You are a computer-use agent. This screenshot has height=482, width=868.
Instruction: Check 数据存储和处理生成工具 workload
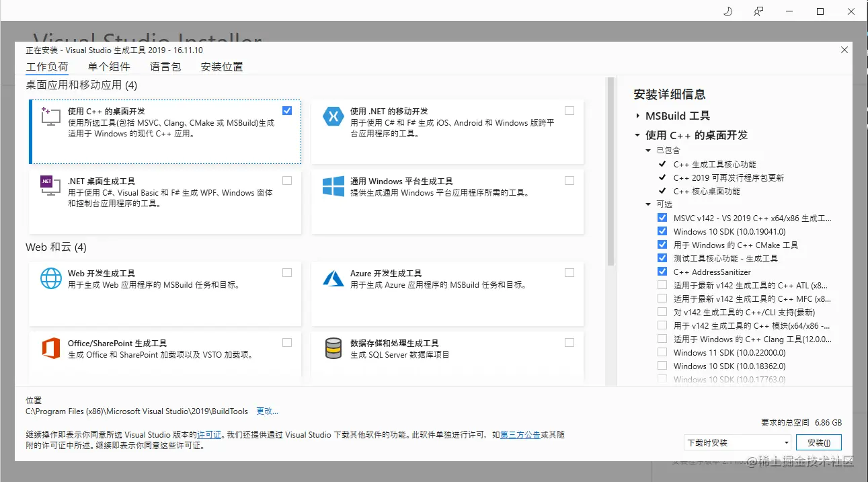click(x=569, y=342)
